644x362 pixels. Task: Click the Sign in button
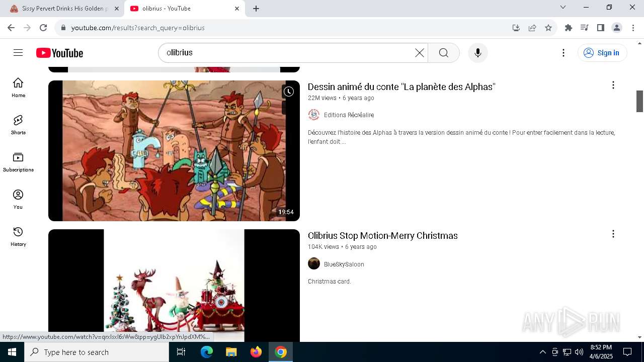coord(602,53)
